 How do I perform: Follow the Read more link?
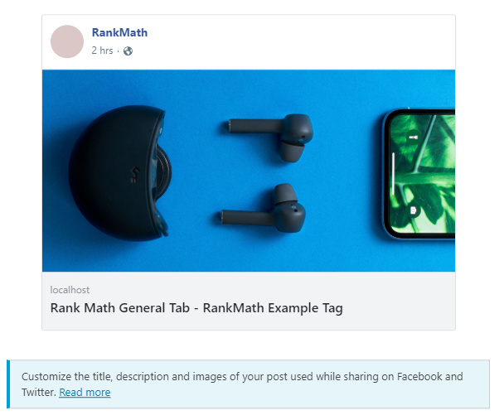pyautogui.click(x=85, y=392)
